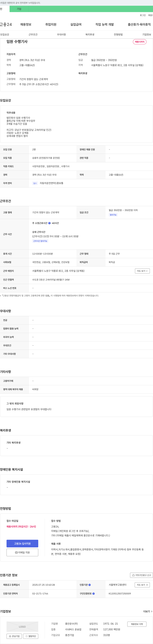Click deadline text 채용시까지 (마감시간 : 24시)

[x=21, y=527]
